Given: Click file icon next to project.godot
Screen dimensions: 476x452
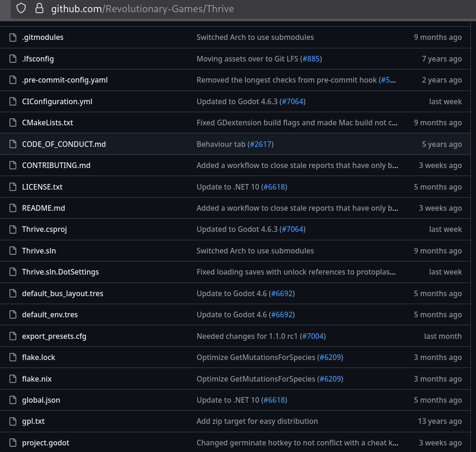Looking at the screenshot, I should pyautogui.click(x=13, y=443).
